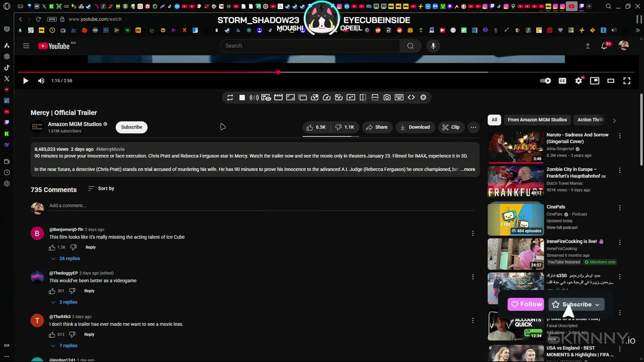Open Zombie City in Europe video thumbnail
Viewport: 644px width, 362px height.
pyautogui.click(x=516, y=182)
